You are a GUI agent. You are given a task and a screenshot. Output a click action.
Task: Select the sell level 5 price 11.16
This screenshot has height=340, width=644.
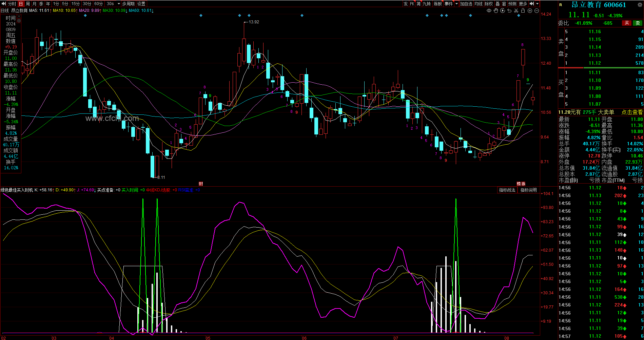(x=595, y=31)
